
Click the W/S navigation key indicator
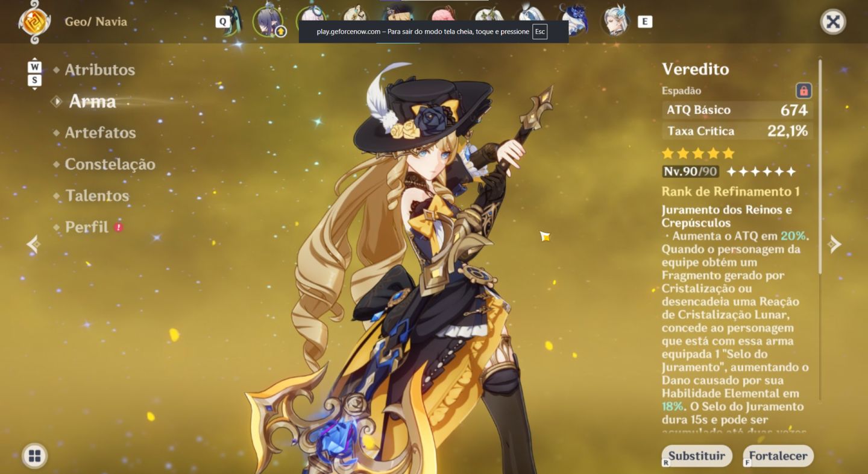coord(35,74)
